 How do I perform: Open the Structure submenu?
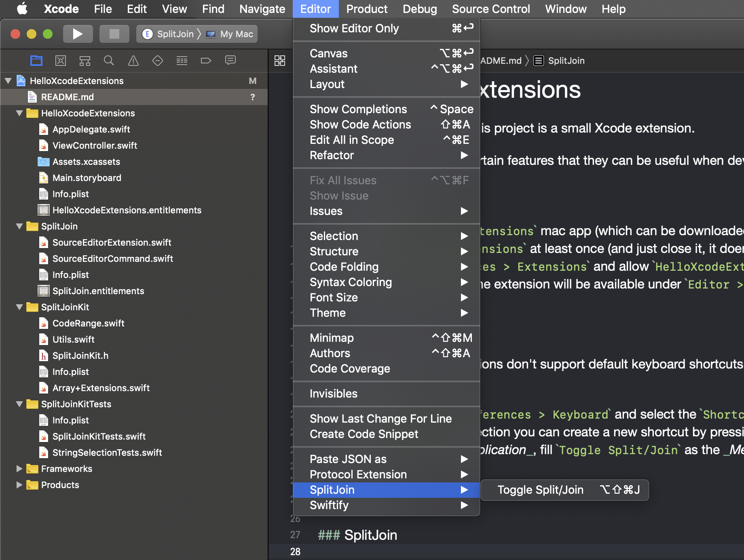coord(386,251)
